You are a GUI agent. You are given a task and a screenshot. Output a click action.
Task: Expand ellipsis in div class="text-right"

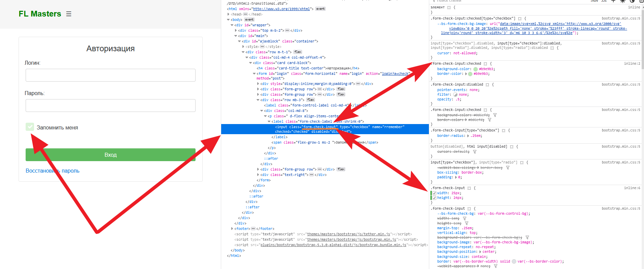pos(312,175)
